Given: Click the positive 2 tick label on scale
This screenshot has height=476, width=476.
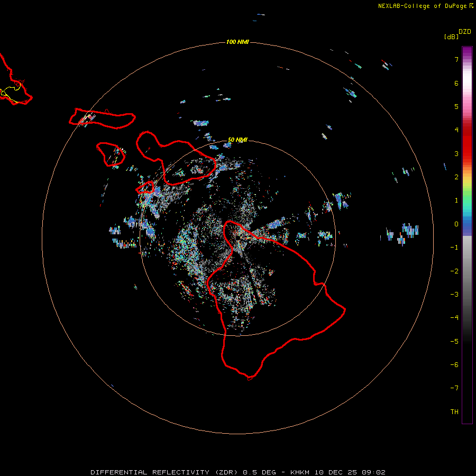Looking at the screenshot, I should (456, 177).
